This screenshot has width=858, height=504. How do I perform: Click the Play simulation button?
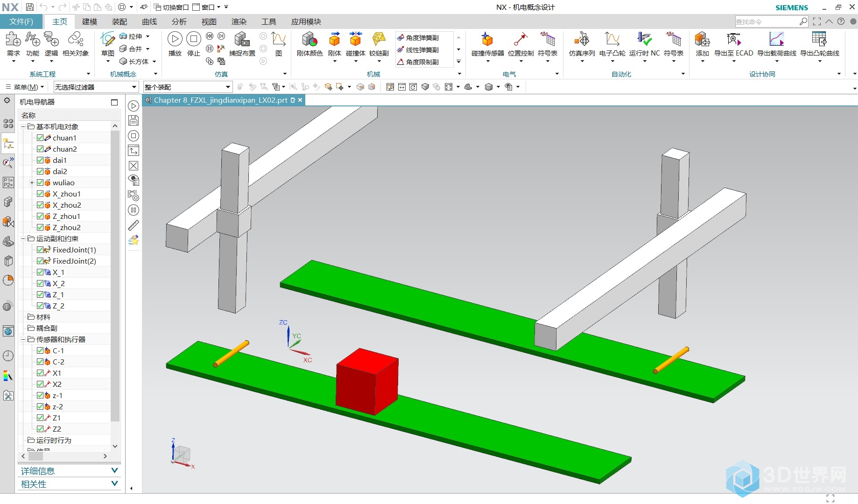175,43
